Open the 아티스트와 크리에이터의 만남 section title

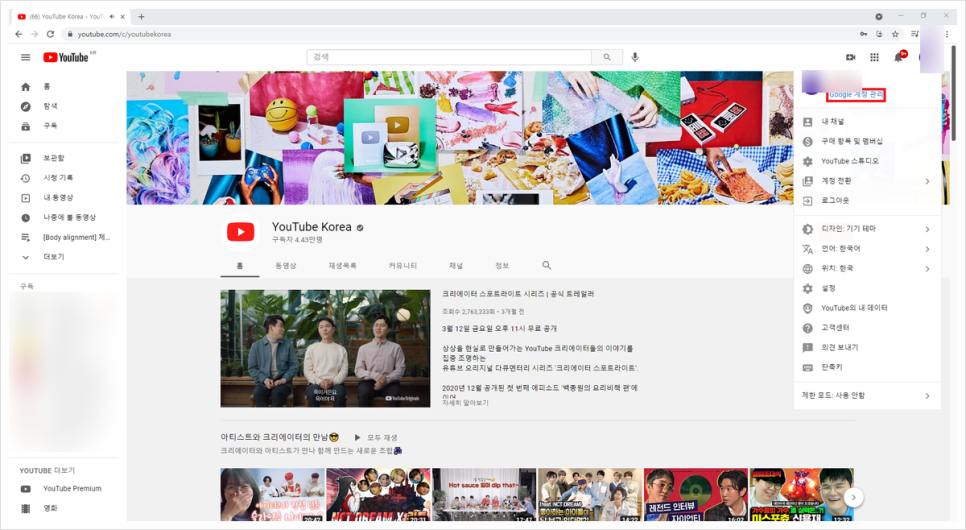coord(280,437)
